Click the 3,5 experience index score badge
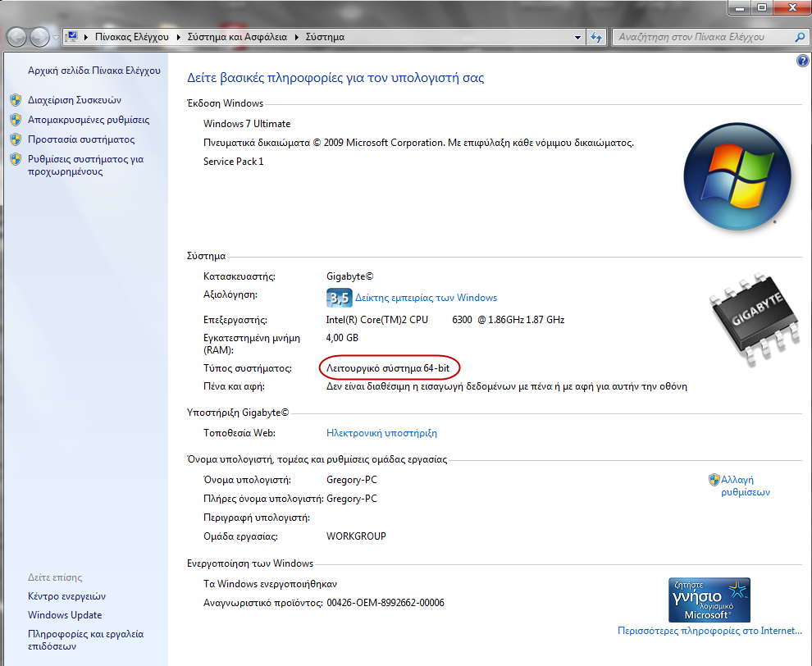This screenshot has width=812, height=666. tap(340, 298)
